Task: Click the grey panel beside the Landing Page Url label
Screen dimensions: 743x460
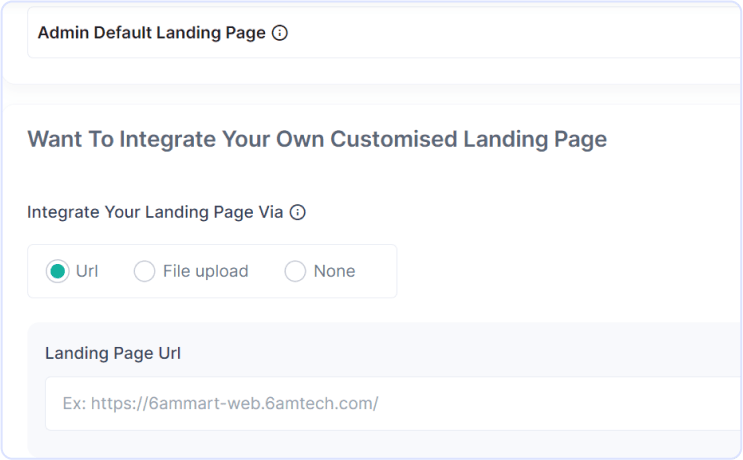Action: tap(460, 353)
